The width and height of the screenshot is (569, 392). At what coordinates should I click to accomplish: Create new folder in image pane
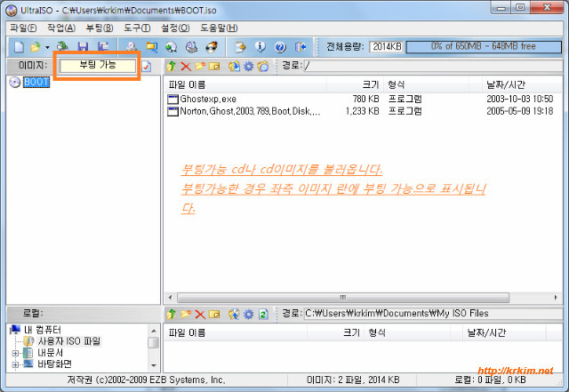[x=200, y=66]
